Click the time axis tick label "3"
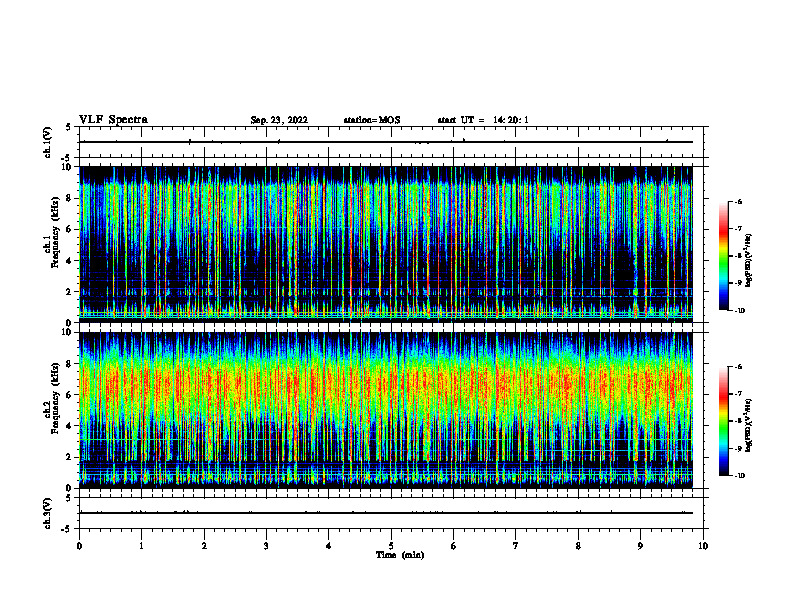Viewport: 792px width, 612px height. point(266,546)
